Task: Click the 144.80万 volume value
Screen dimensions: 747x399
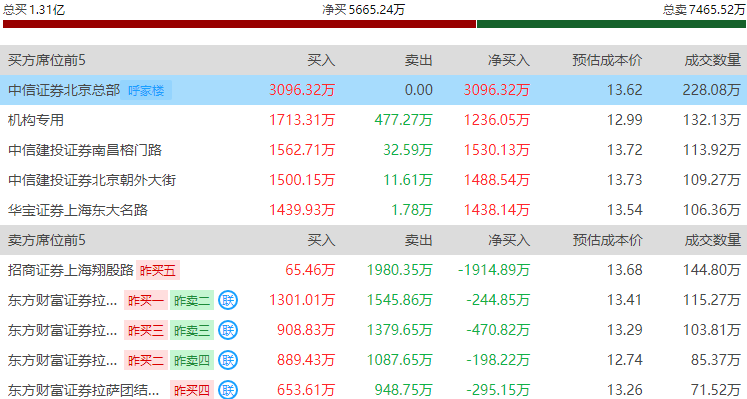Action: (712, 270)
